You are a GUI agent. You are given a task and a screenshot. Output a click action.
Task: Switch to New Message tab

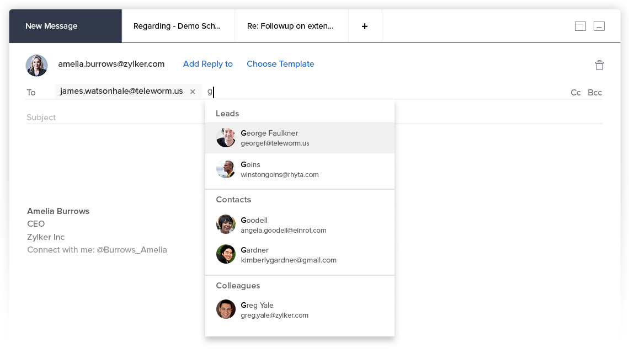pyautogui.click(x=66, y=26)
